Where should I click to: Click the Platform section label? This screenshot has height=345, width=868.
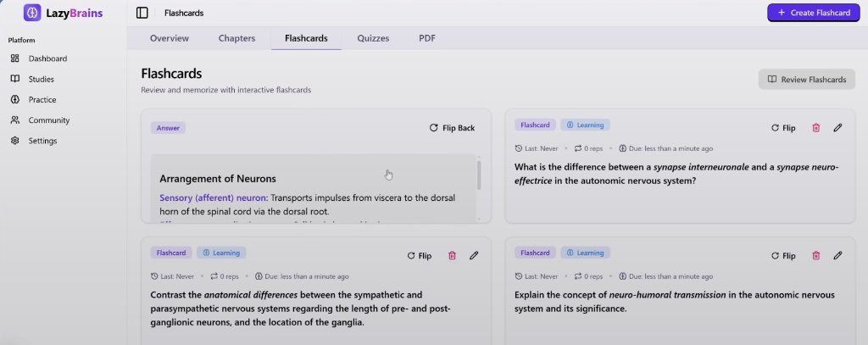coord(21,41)
